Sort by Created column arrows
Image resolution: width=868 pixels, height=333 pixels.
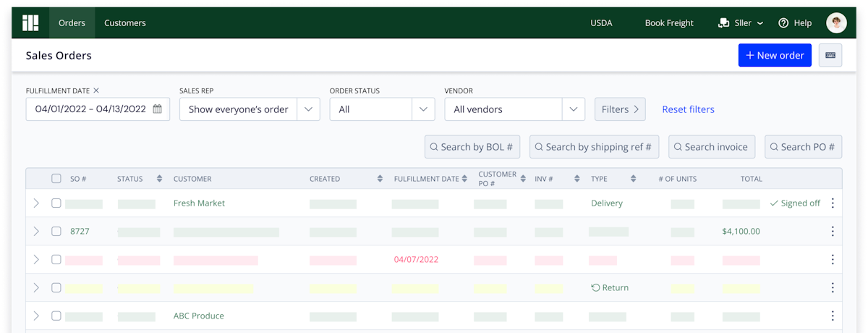pyautogui.click(x=380, y=179)
